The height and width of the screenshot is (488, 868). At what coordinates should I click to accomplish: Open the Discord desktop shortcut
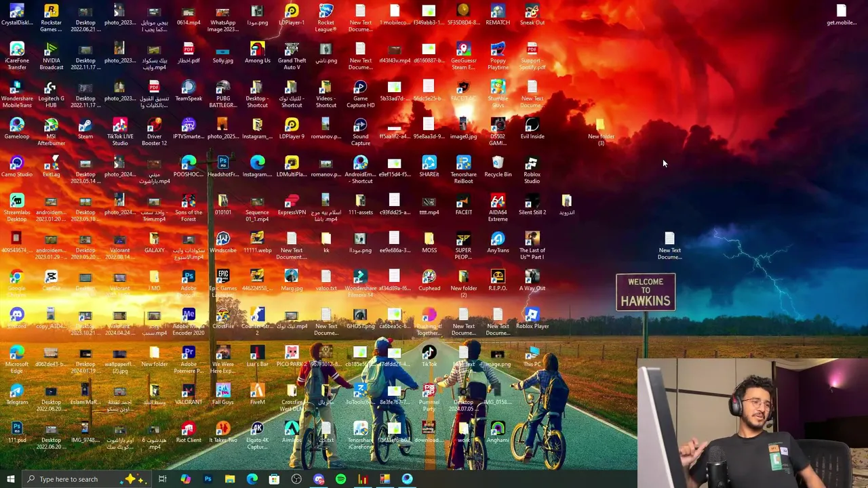click(17, 318)
